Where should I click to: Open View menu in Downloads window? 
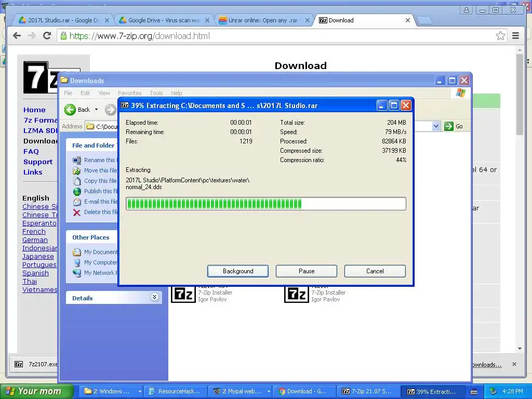pos(104,93)
